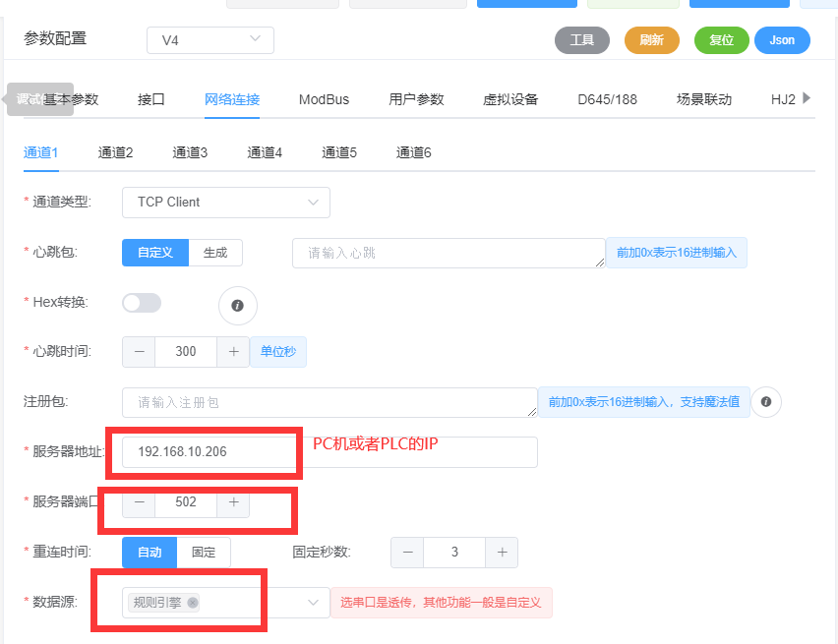Switch to the ModBus tab
Image resolution: width=838 pixels, height=644 pixels.
pyautogui.click(x=324, y=99)
